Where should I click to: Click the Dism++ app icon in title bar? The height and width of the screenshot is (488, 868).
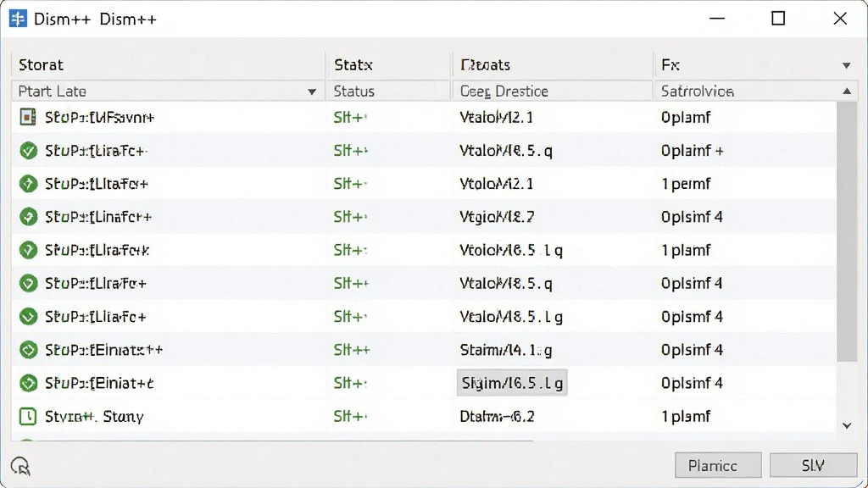coord(18,19)
